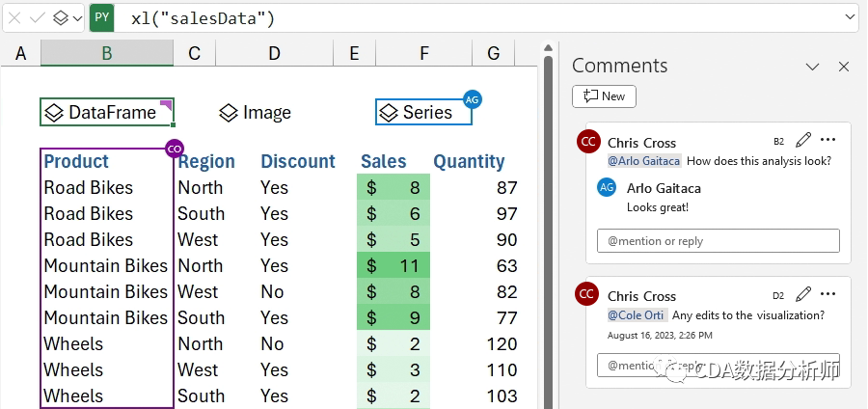This screenshot has width=868, height=409.
Task: Click the cancel (X) icon in formula bar
Action: coord(14,17)
